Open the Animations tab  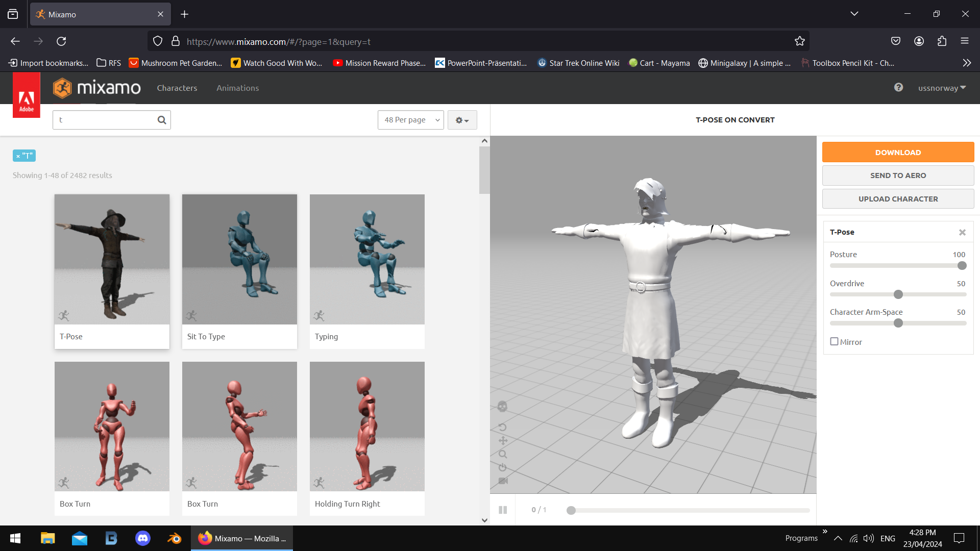[x=237, y=88]
